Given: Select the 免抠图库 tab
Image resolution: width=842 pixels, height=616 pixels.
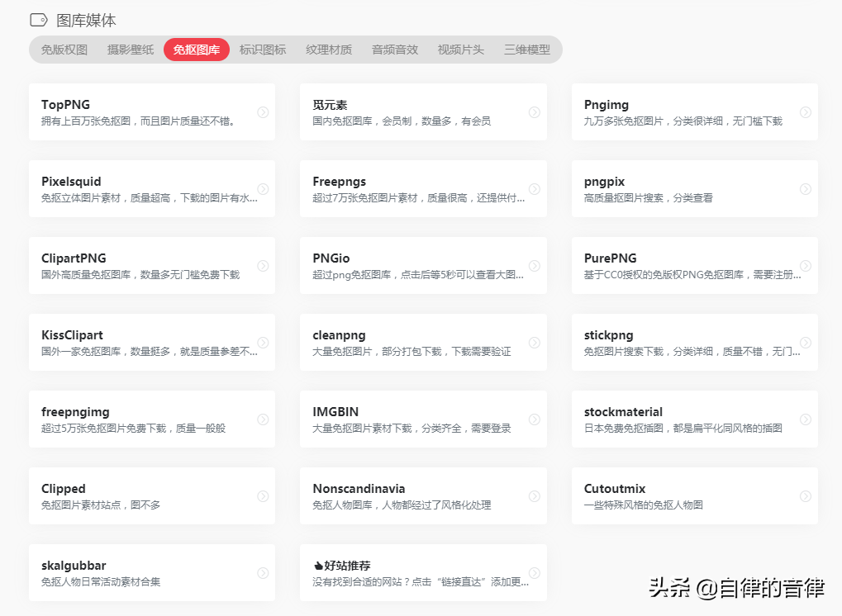Looking at the screenshot, I should pyautogui.click(x=197, y=50).
